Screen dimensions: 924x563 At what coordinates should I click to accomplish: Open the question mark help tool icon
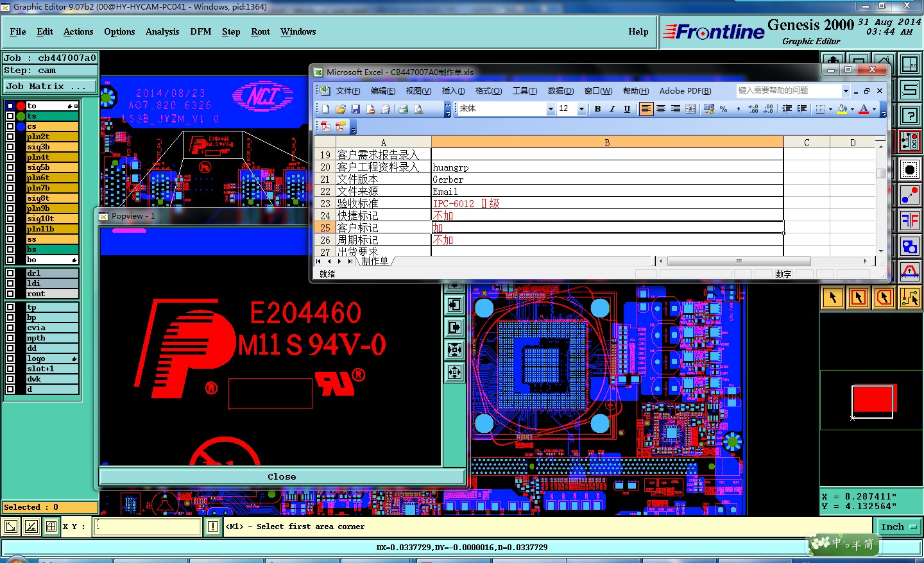(x=909, y=115)
